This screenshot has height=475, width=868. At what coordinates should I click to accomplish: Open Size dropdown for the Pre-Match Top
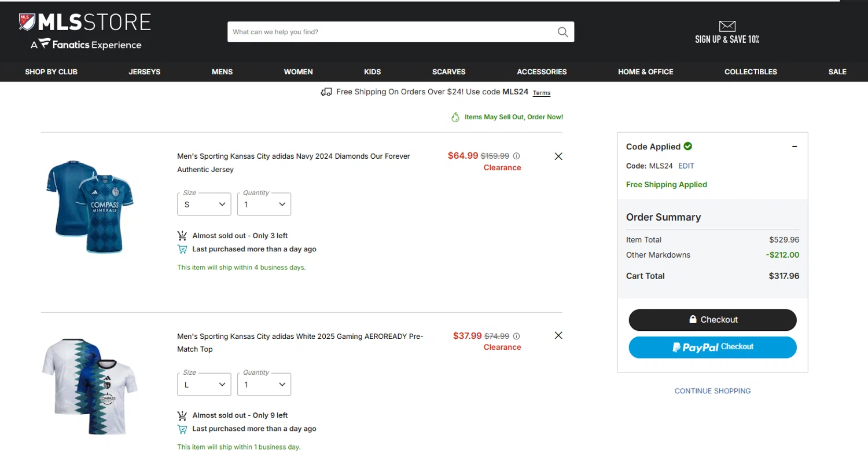click(x=204, y=385)
